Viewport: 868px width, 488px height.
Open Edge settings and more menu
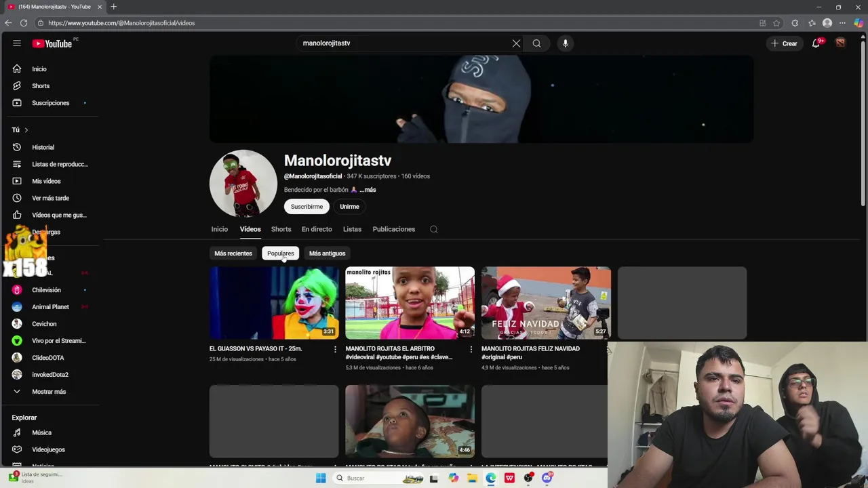842,23
